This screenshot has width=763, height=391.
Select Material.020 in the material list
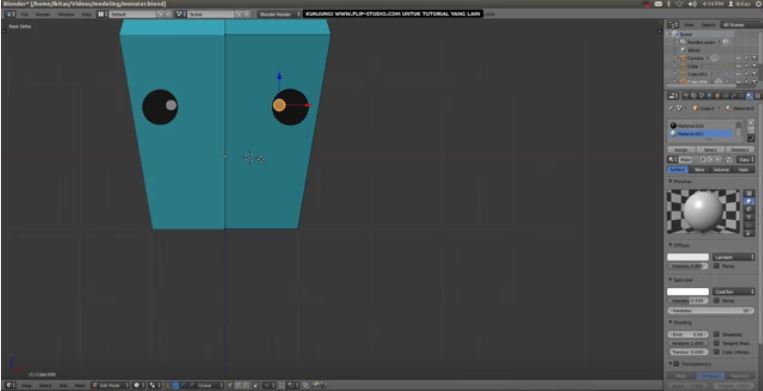pyautogui.click(x=701, y=125)
